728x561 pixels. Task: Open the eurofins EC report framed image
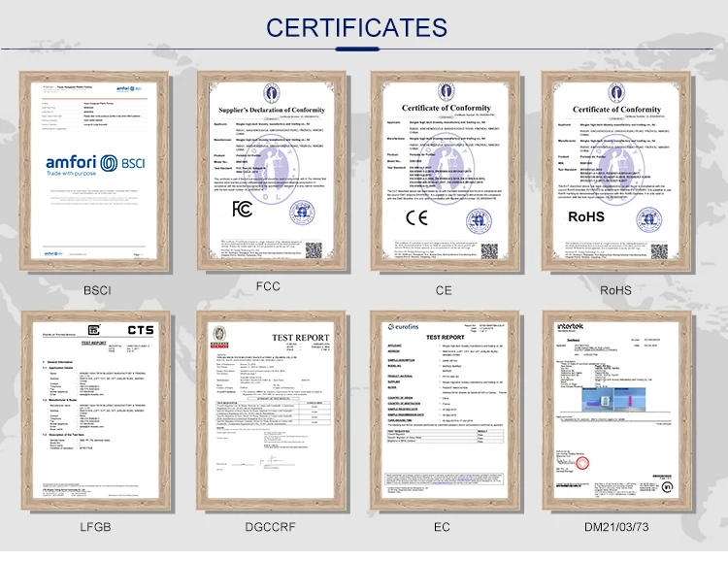(x=445, y=411)
